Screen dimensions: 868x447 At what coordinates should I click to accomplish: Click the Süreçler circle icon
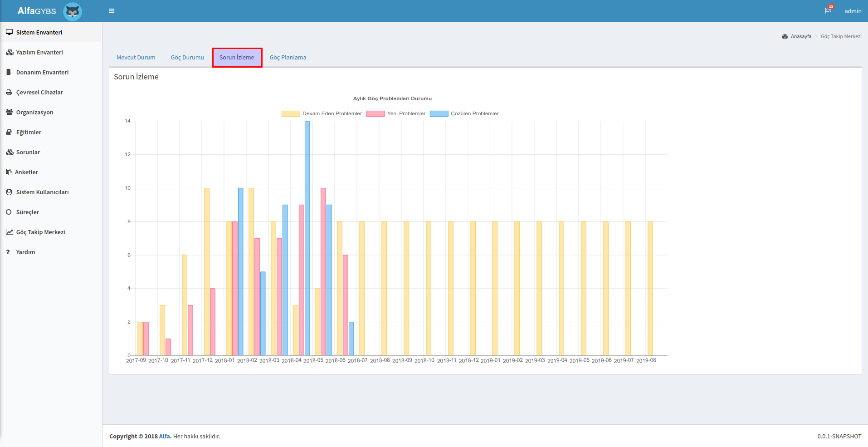9,212
